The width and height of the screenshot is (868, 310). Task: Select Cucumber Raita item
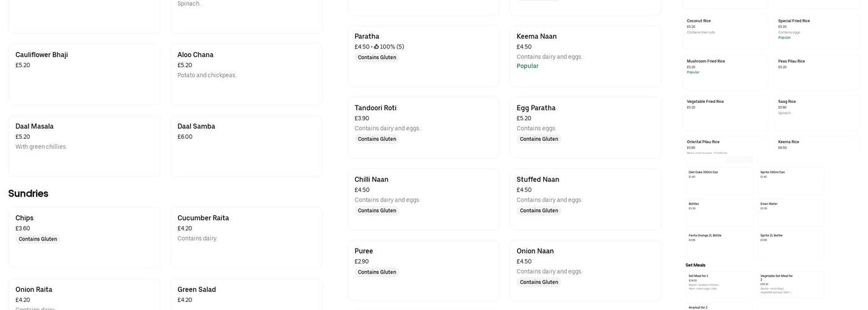point(246,237)
